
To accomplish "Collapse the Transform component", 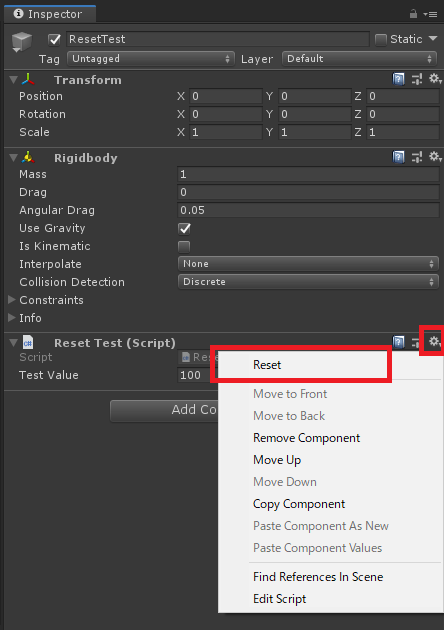I will coord(13,80).
